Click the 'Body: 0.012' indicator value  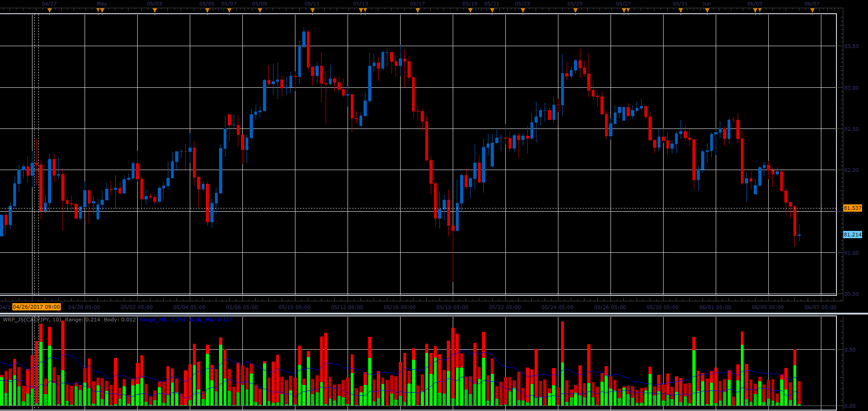120,320
